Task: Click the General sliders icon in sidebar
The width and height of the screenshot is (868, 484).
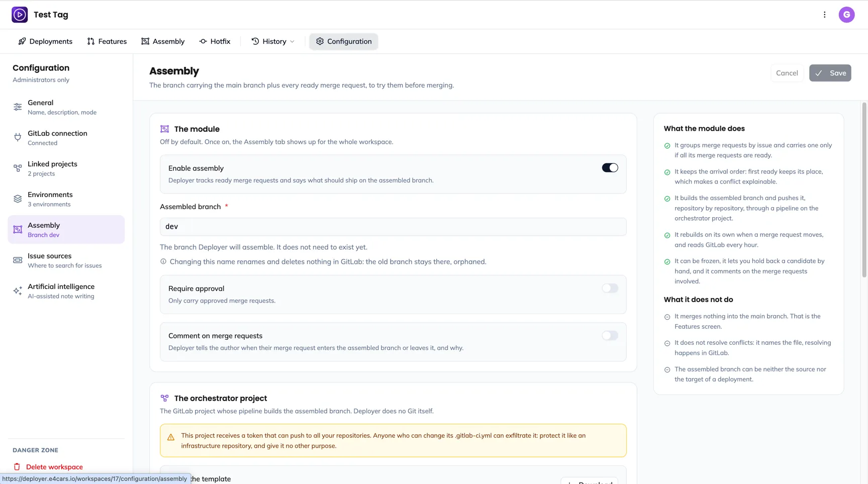Action: click(18, 107)
